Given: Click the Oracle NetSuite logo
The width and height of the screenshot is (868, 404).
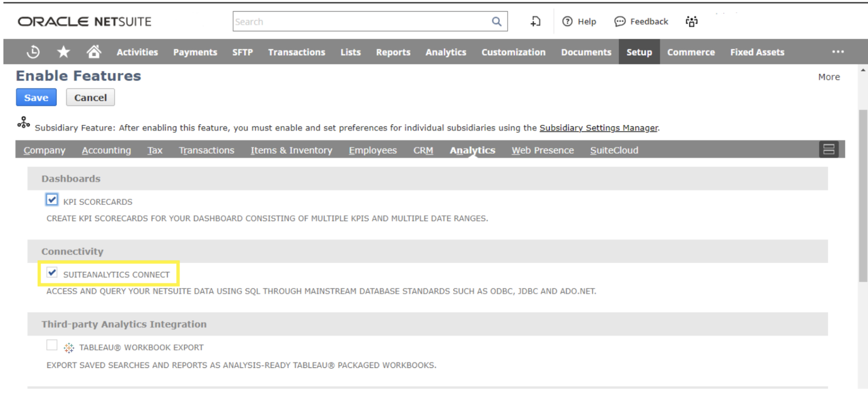Looking at the screenshot, I should 84,21.
